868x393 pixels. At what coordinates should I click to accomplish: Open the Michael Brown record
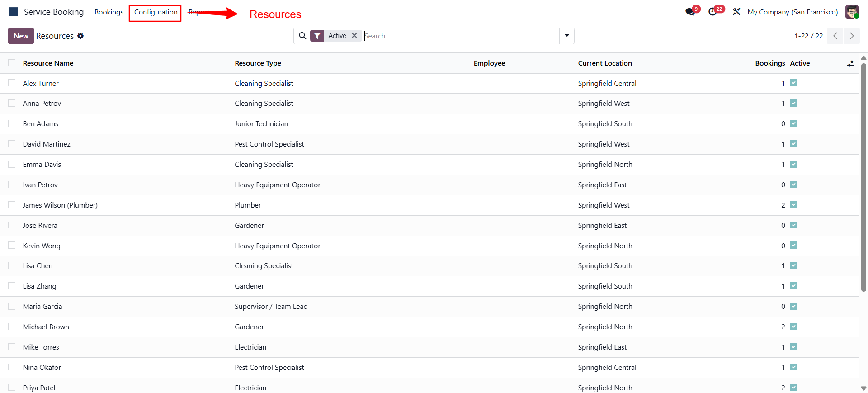[46, 327]
